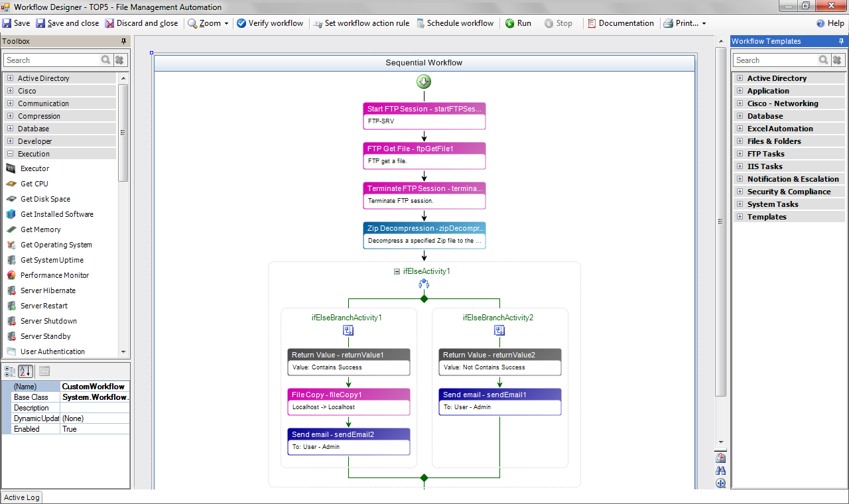
Task: Toggle auto-hide pin on Workflow Templates panel
Action: tap(842, 40)
